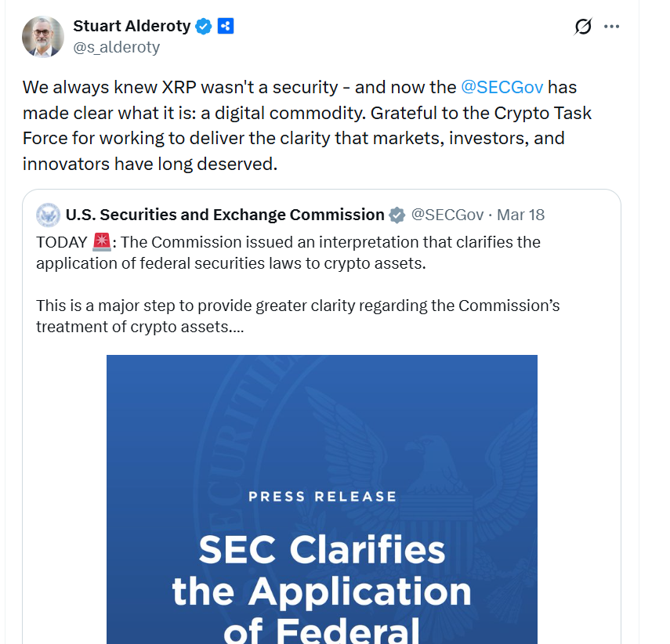This screenshot has height=644, width=670.
Task: Click Stuart Alderoty's display name
Action: (x=132, y=25)
